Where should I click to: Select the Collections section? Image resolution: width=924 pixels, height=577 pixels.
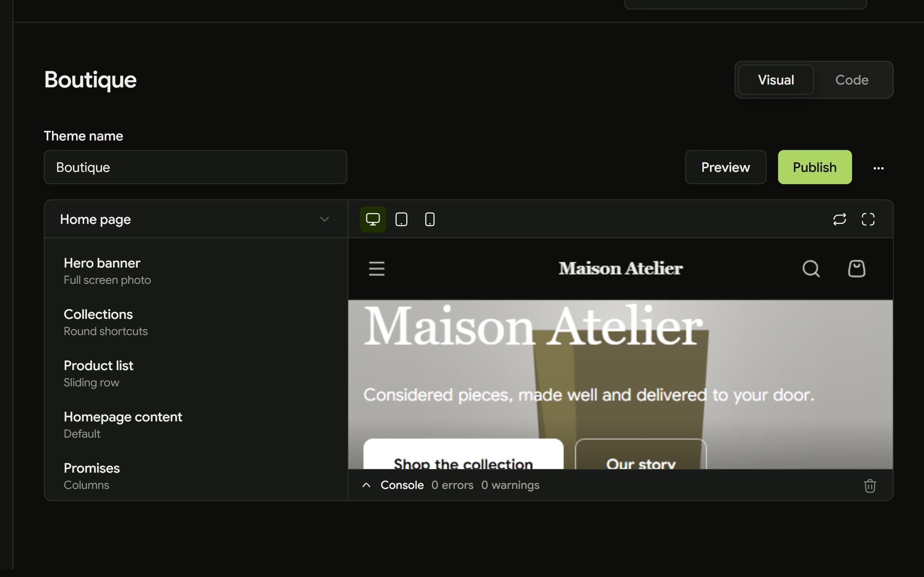196,322
